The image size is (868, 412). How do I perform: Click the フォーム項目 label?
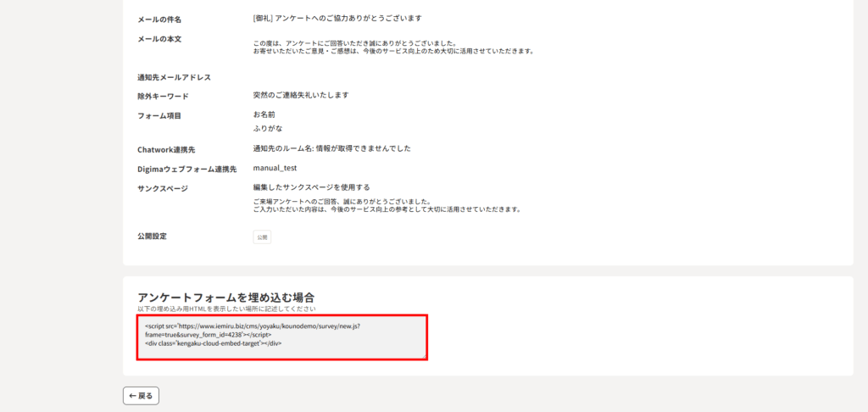[159, 115]
